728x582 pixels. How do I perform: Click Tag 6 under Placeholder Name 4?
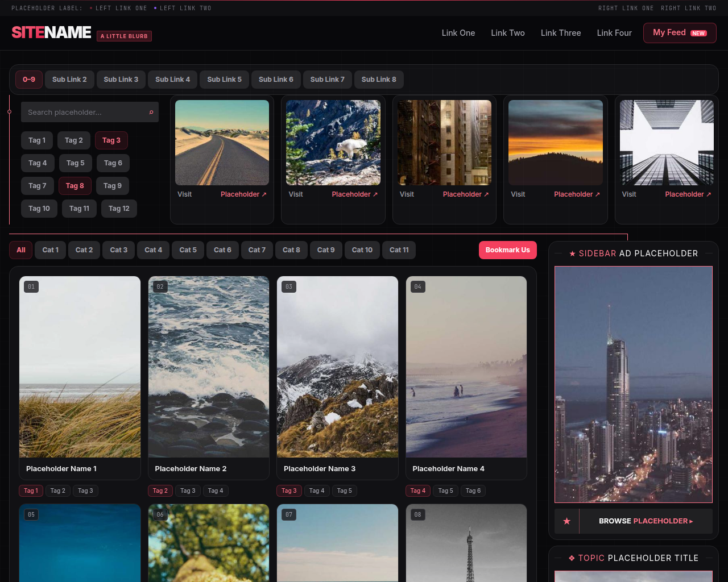[473, 490]
